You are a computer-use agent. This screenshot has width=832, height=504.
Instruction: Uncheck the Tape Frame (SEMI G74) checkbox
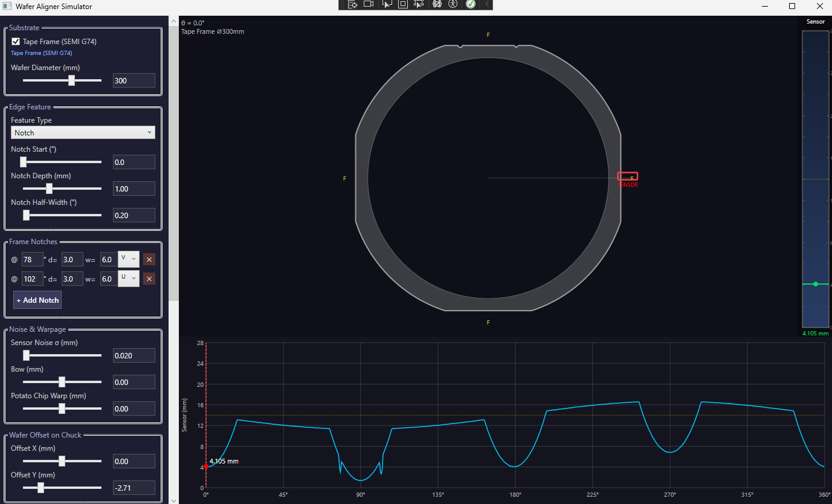[x=16, y=42]
